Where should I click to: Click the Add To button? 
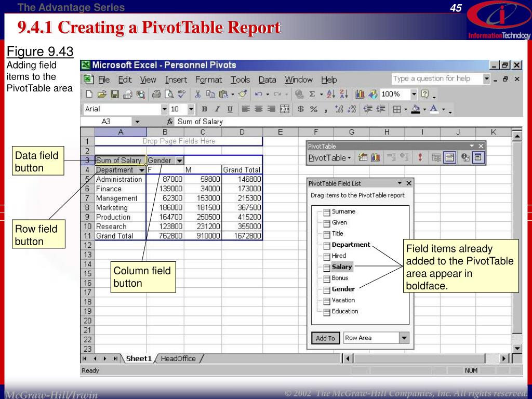point(325,338)
